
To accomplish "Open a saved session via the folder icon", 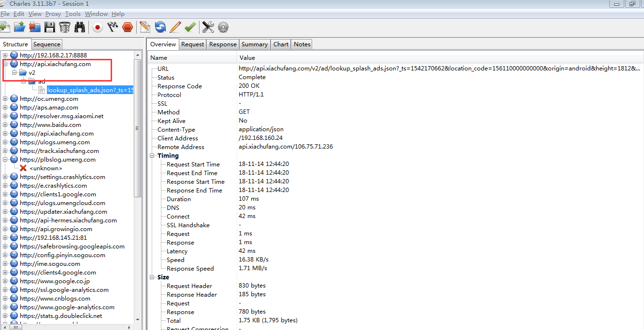I will tap(19, 27).
